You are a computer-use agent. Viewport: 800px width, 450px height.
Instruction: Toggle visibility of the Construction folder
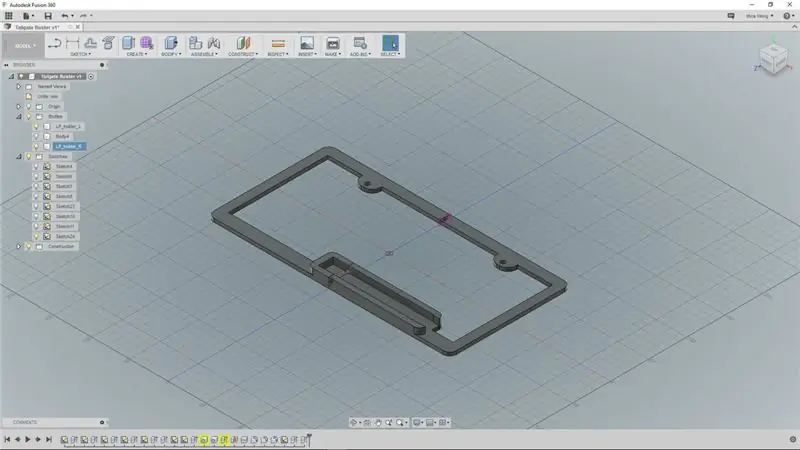pyautogui.click(x=29, y=246)
